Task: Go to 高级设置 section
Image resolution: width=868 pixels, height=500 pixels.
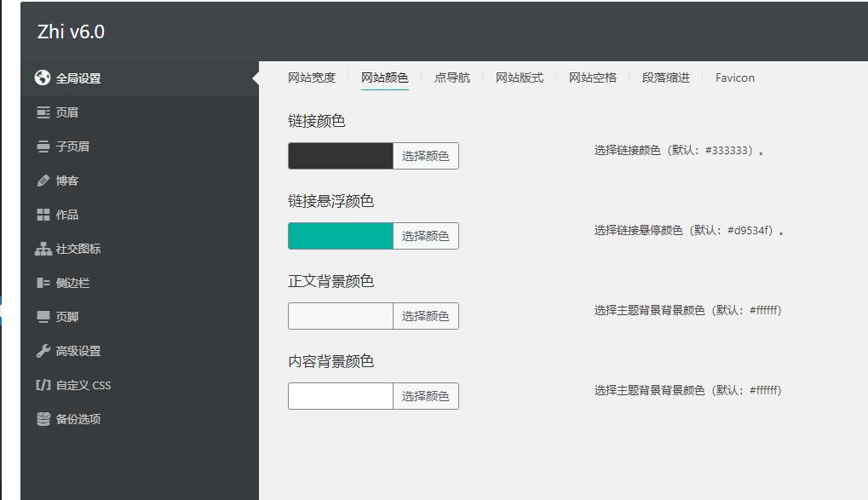Action: tap(140, 351)
